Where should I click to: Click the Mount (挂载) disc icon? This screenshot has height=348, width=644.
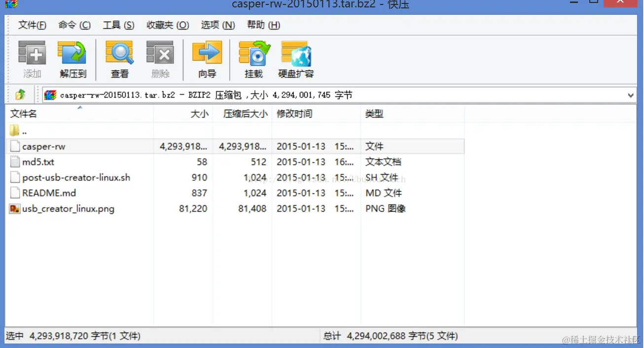tap(254, 53)
